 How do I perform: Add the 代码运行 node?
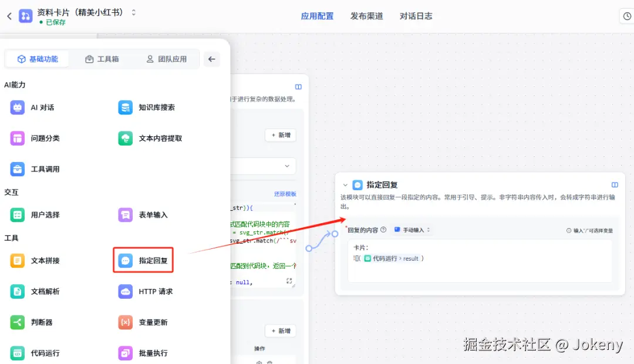pos(35,353)
